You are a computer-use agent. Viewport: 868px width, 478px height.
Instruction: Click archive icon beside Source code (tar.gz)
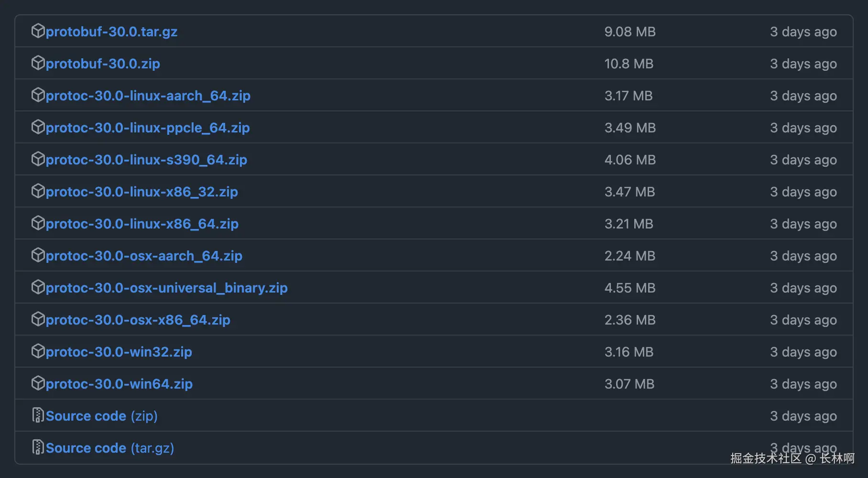coord(38,447)
